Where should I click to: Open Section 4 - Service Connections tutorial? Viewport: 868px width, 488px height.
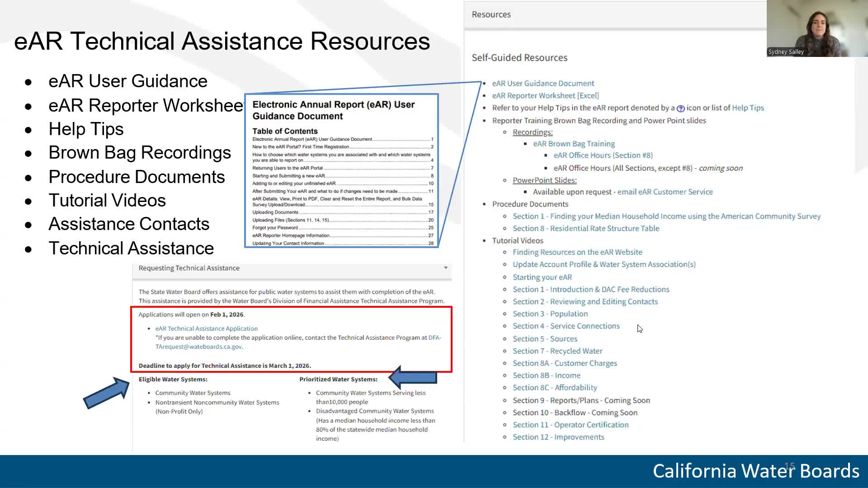pyautogui.click(x=566, y=326)
